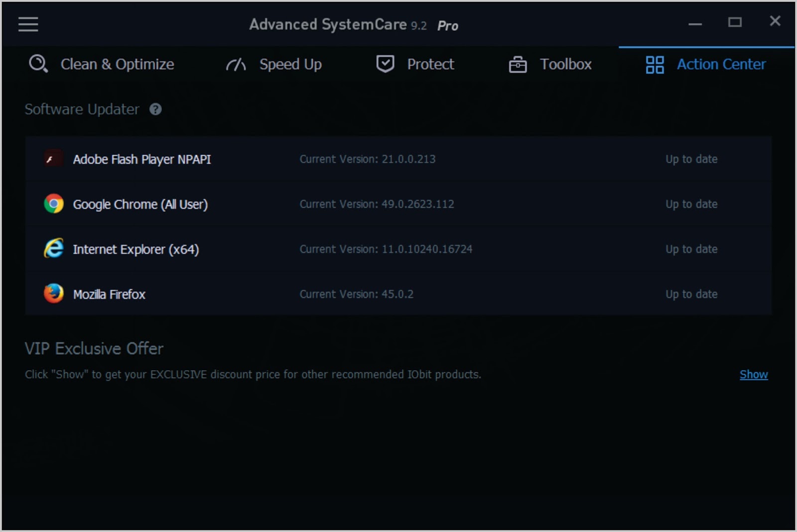Click the Advanced SystemCare 9.2 Pro title
The height and width of the screenshot is (532, 797).
[x=354, y=24]
